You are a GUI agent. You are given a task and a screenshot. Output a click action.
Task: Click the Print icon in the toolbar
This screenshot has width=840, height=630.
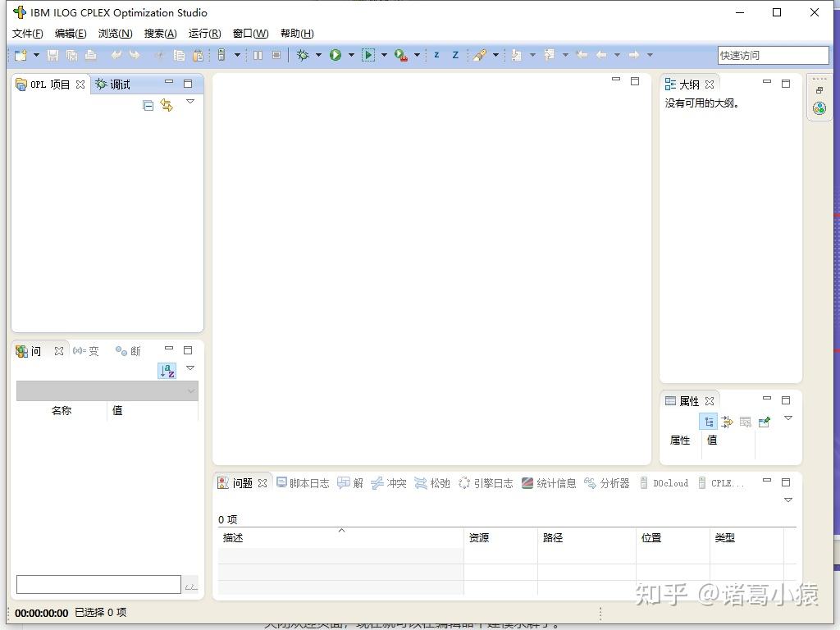93,55
